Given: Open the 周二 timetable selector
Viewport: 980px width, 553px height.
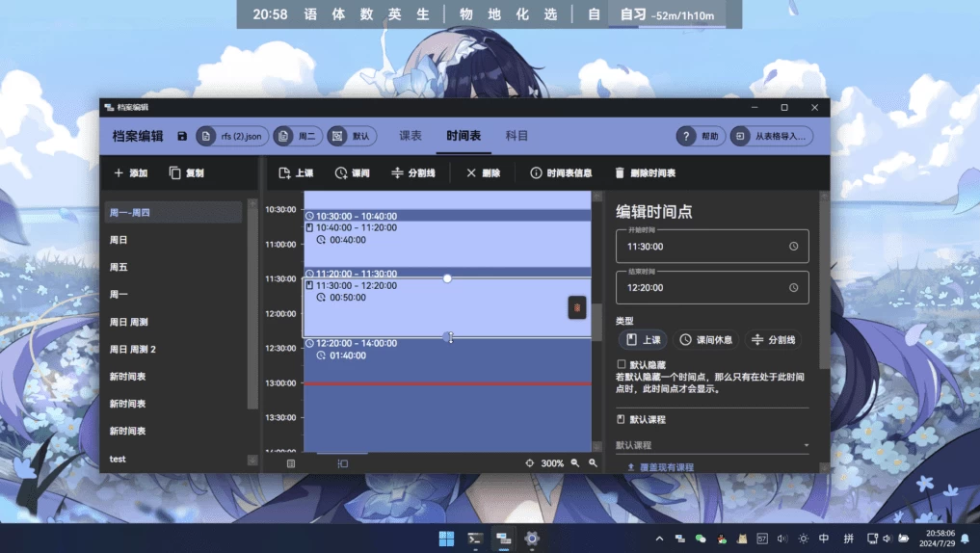Looking at the screenshot, I should click(x=298, y=137).
